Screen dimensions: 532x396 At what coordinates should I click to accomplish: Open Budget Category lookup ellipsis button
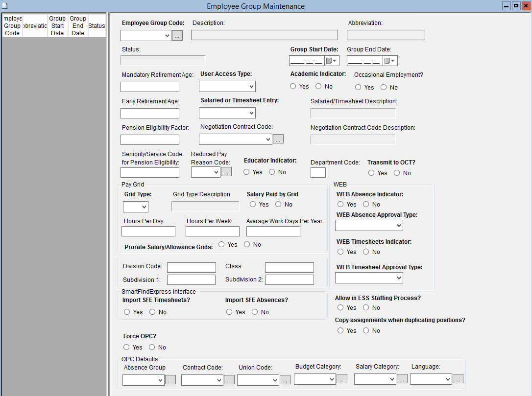coord(342,379)
